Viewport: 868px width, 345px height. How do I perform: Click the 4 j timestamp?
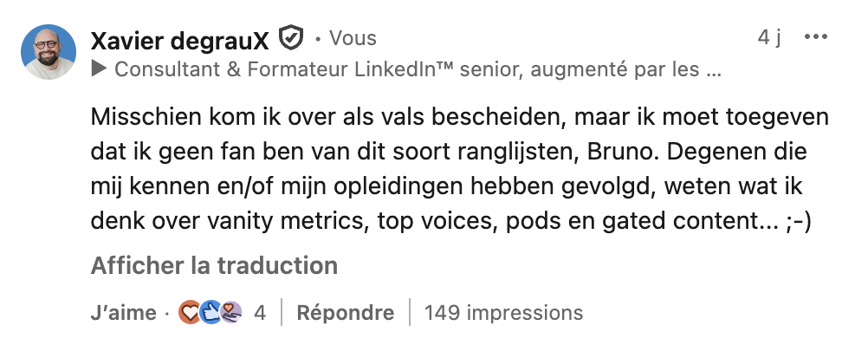click(769, 37)
